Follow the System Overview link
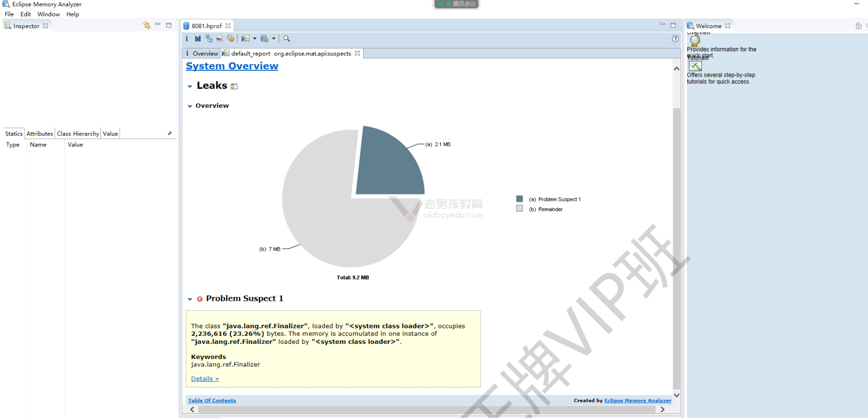868x418 pixels. (x=232, y=66)
